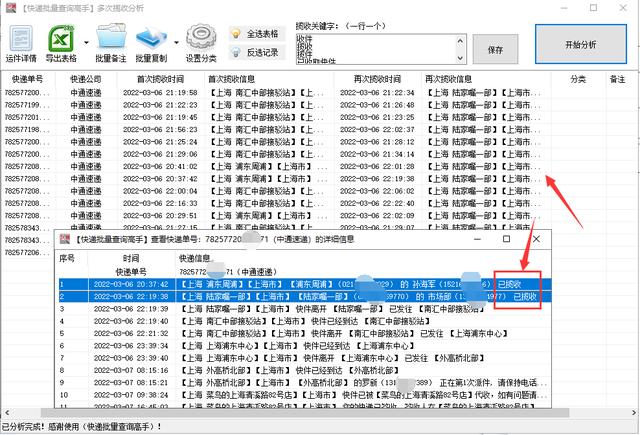Viewport: 640px width, 435px height.
Task: Click inside the 揽收关键字 keyword text box
Action: (376, 49)
